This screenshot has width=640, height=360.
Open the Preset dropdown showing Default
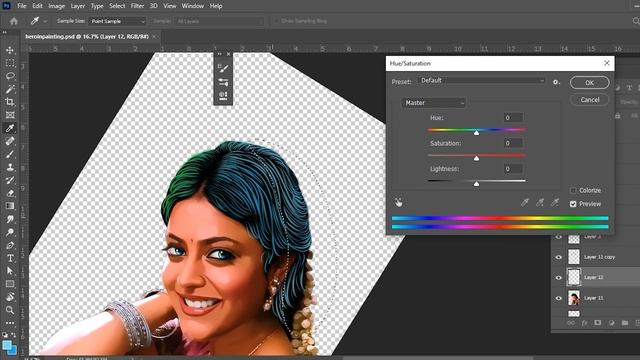[x=482, y=81]
